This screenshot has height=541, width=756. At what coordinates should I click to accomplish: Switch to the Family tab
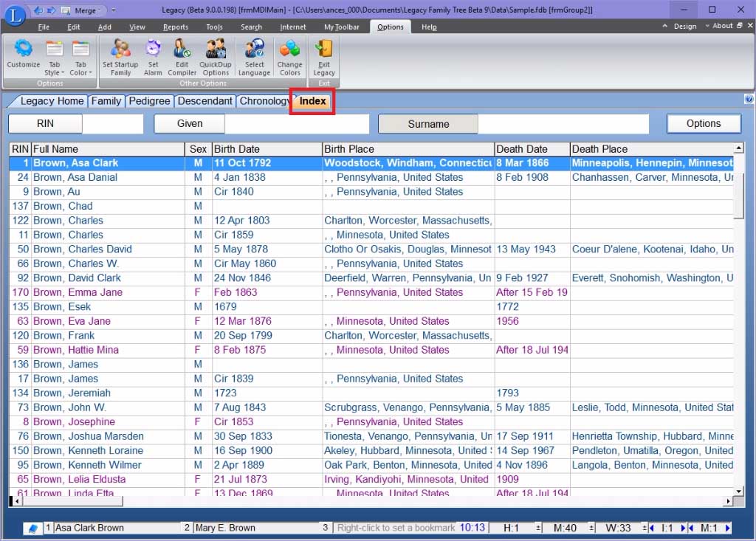pyautogui.click(x=106, y=101)
